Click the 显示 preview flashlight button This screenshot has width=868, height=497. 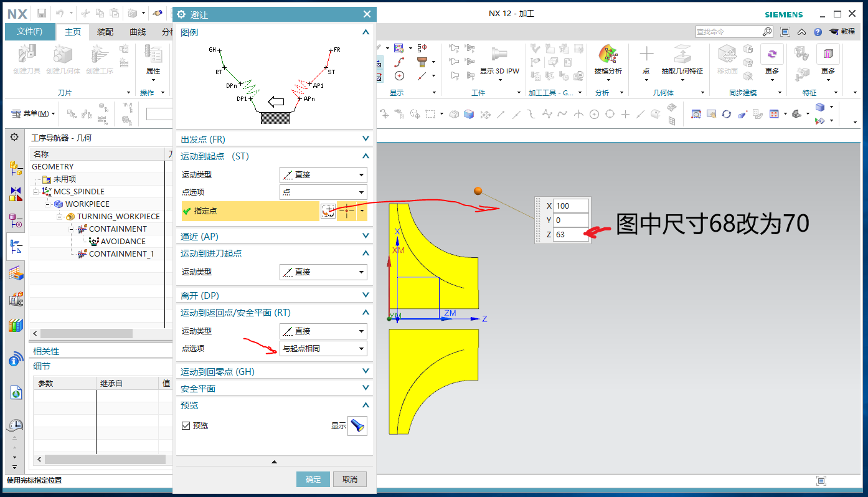[x=357, y=426]
